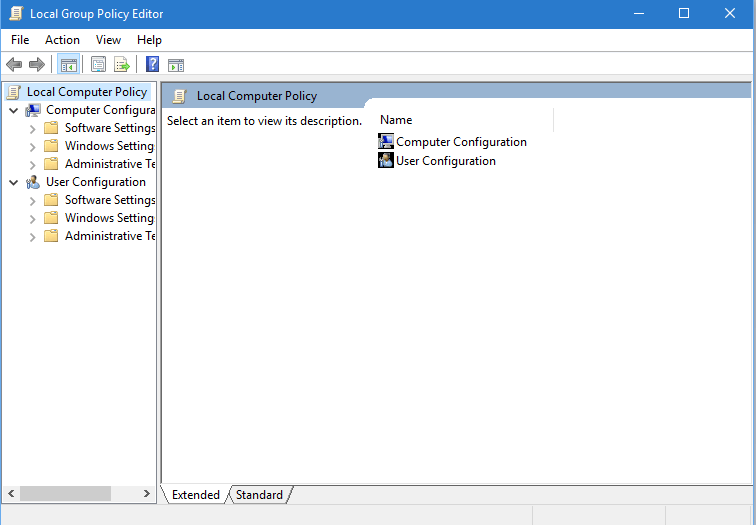
Task: Switch to the Standard tab
Action: 259,495
